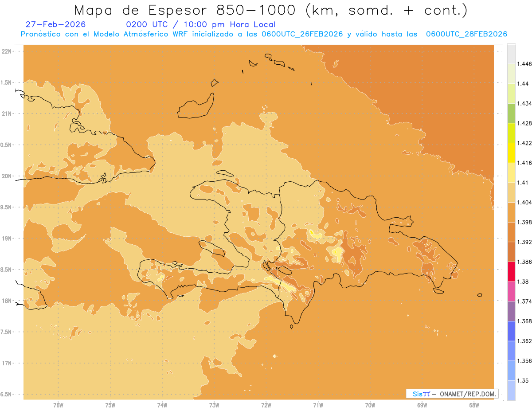Screen dimensions: 532x411
Task: Click the '70W' longitude label
Action: click(x=370, y=405)
